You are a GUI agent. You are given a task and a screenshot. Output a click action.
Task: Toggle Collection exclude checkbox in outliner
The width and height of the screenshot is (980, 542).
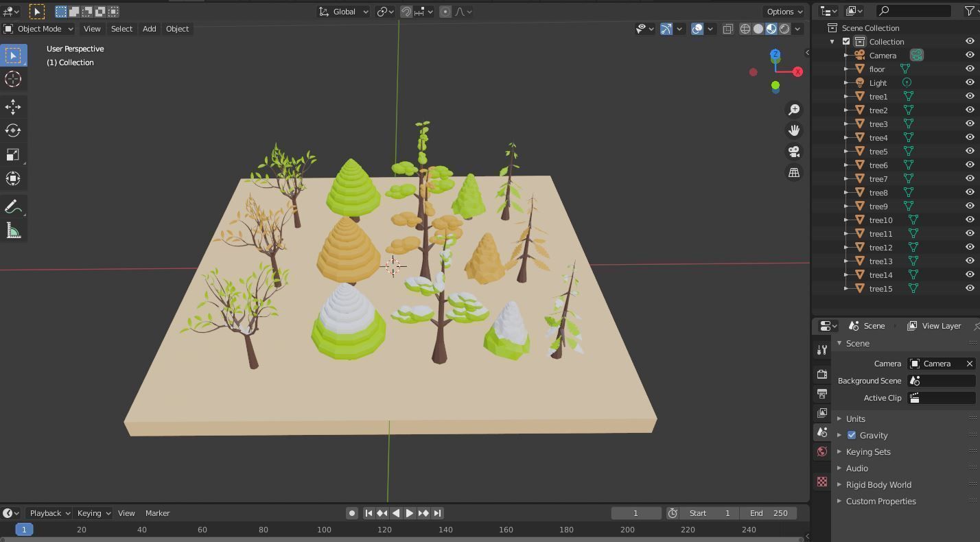(x=846, y=41)
